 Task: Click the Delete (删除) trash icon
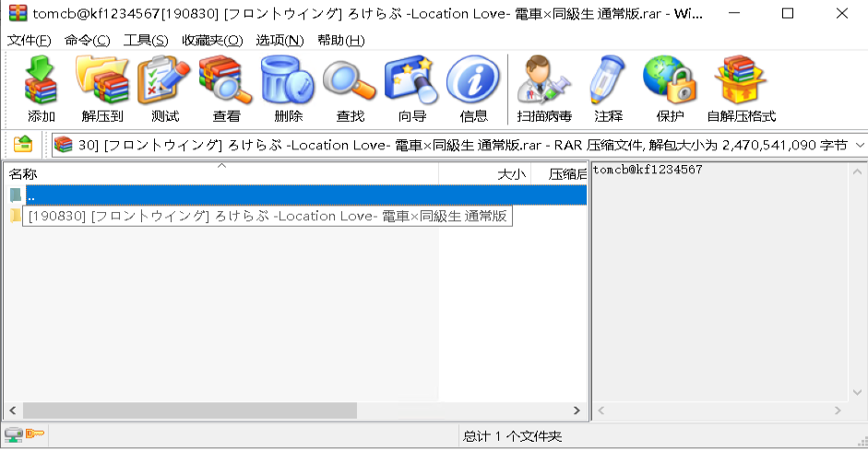[288, 89]
